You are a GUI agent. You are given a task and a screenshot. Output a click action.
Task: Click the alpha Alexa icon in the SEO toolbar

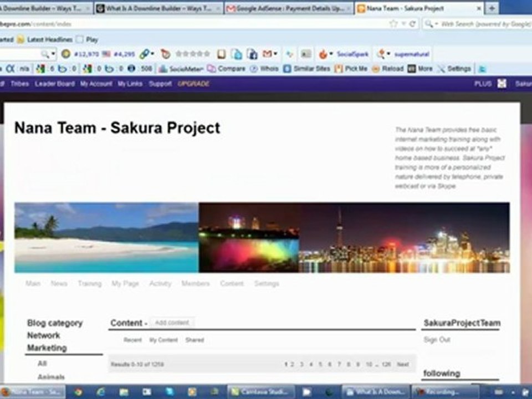coord(10,69)
